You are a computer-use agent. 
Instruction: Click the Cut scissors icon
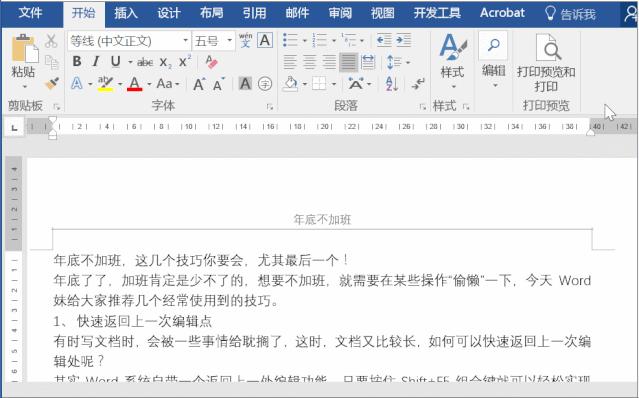coord(51,41)
